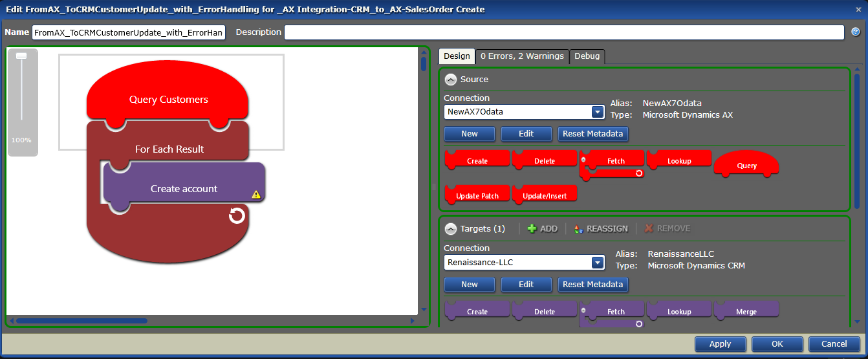
Task: Switch to the Debug tab
Action: pos(587,56)
